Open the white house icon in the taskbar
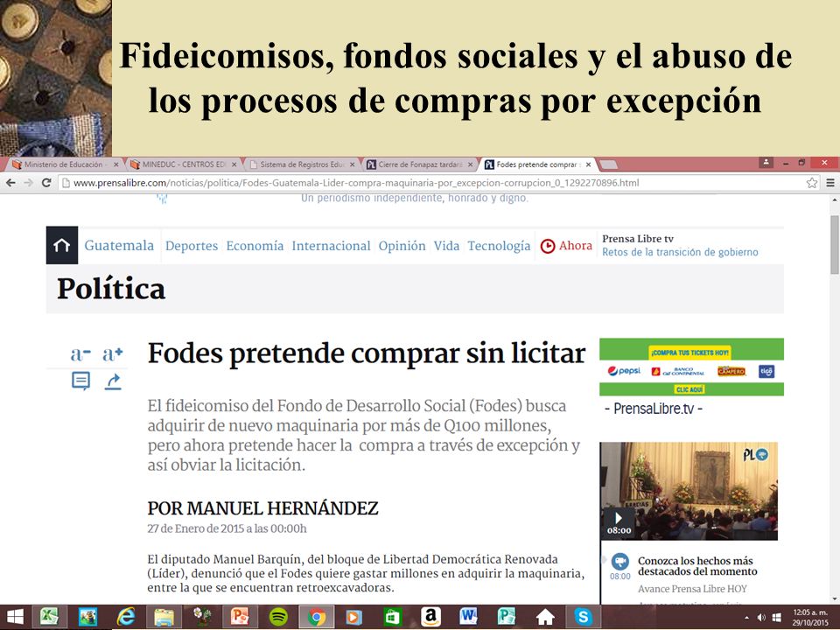The width and height of the screenshot is (840, 630). pyautogui.click(x=545, y=617)
